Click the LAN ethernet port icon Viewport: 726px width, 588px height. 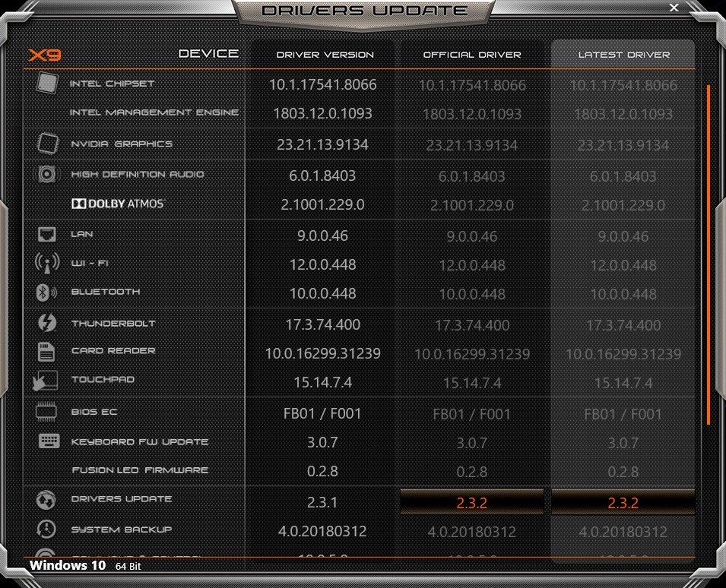[47, 234]
